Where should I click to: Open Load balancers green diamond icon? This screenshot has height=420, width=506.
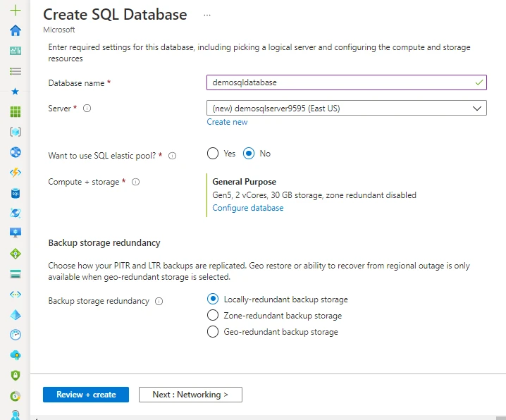click(16, 254)
